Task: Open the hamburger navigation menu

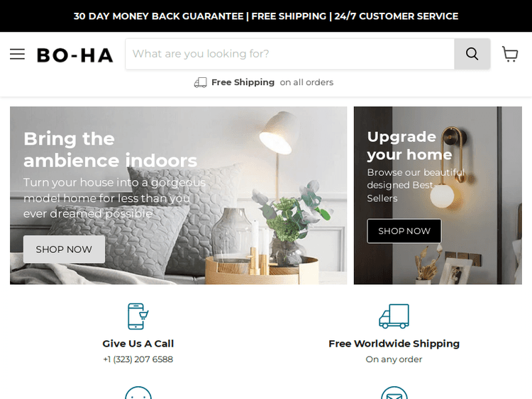Action: [x=17, y=55]
